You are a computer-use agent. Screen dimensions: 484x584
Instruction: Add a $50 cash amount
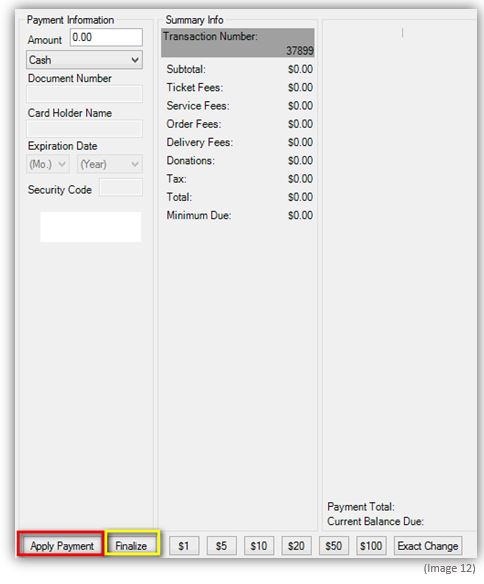[x=334, y=546]
